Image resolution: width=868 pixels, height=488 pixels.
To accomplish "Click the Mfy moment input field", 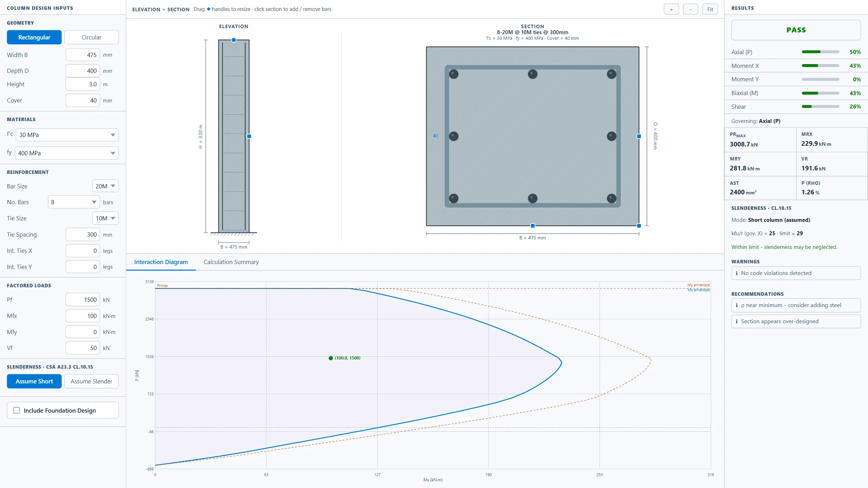I will pos(83,332).
